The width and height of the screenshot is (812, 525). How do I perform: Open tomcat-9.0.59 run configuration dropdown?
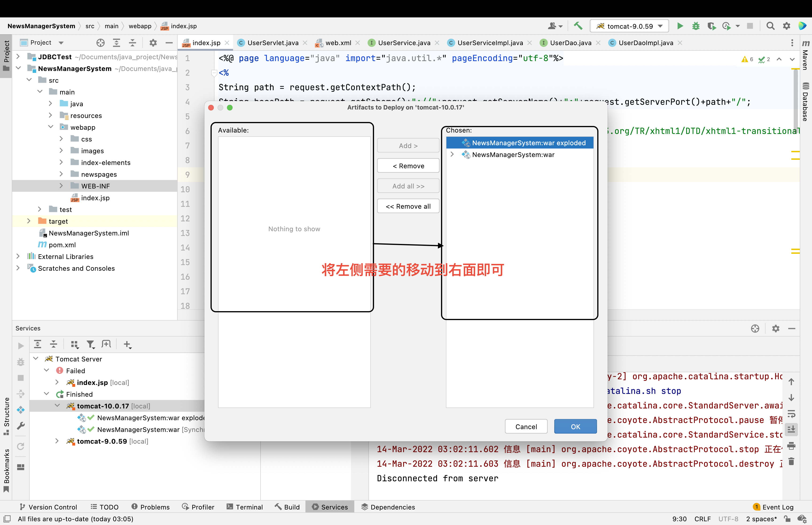click(x=630, y=26)
